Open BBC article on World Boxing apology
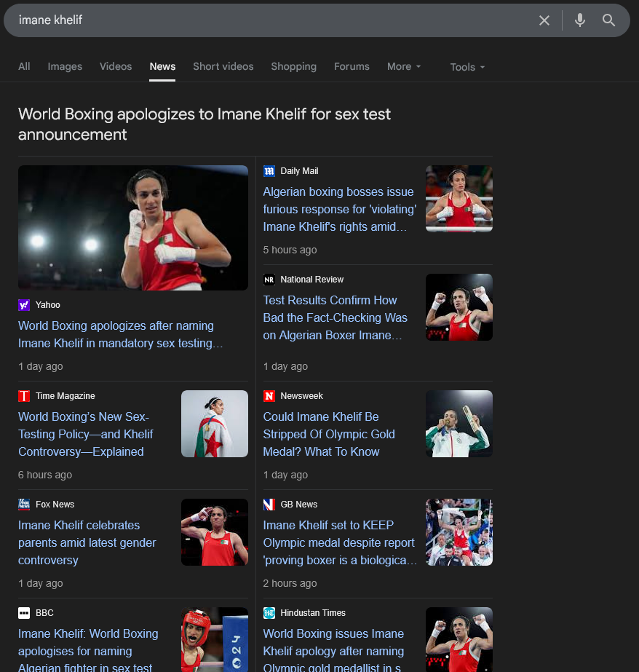This screenshot has height=672, width=639. tap(88, 650)
